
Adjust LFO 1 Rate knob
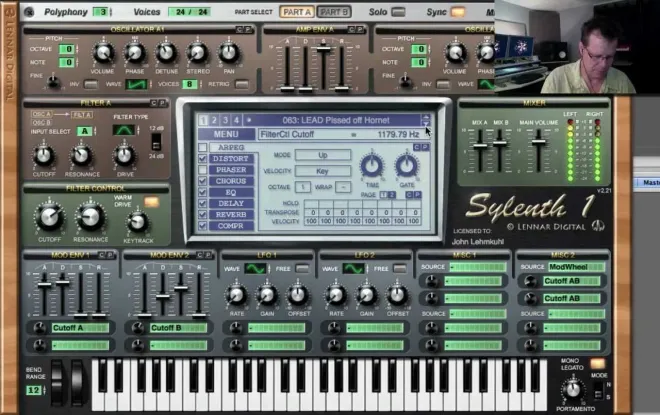[237, 295]
